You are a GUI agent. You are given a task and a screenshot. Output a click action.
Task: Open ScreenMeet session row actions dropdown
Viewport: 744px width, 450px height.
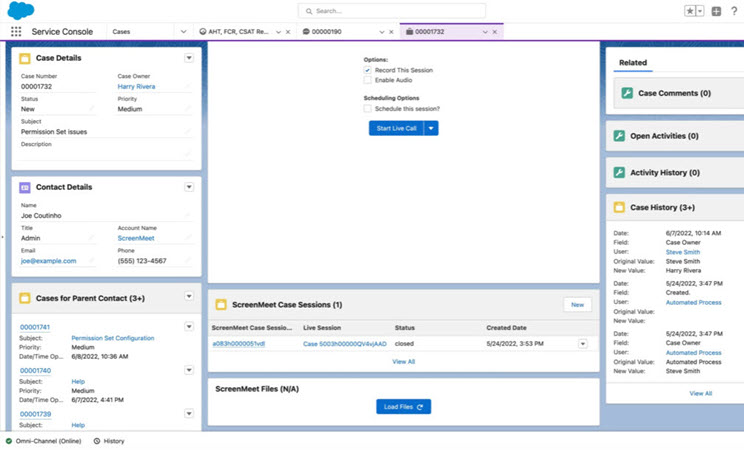pos(583,344)
